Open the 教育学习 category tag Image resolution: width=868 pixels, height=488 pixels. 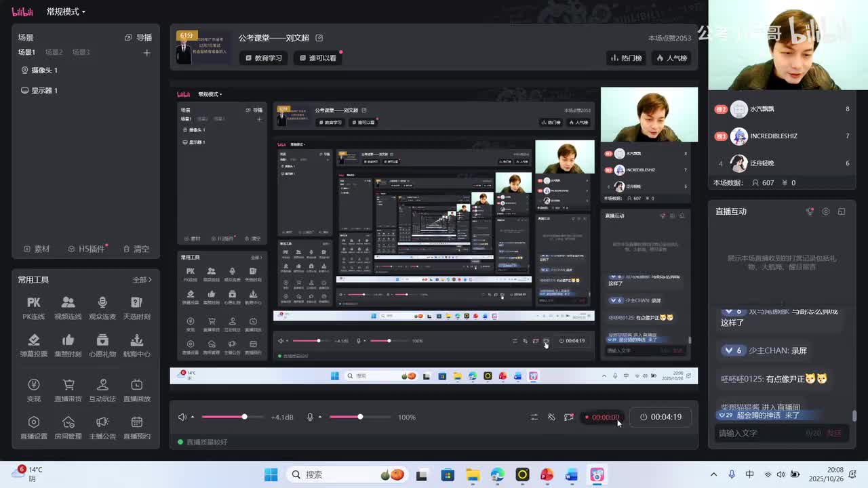tap(264, 58)
